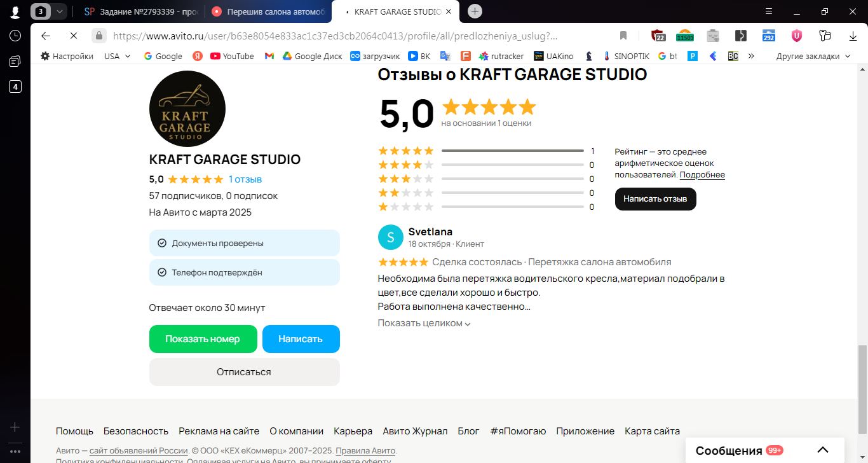
Task: Close the KRAFT GARAGE STUDIO tab
Action: (449, 11)
